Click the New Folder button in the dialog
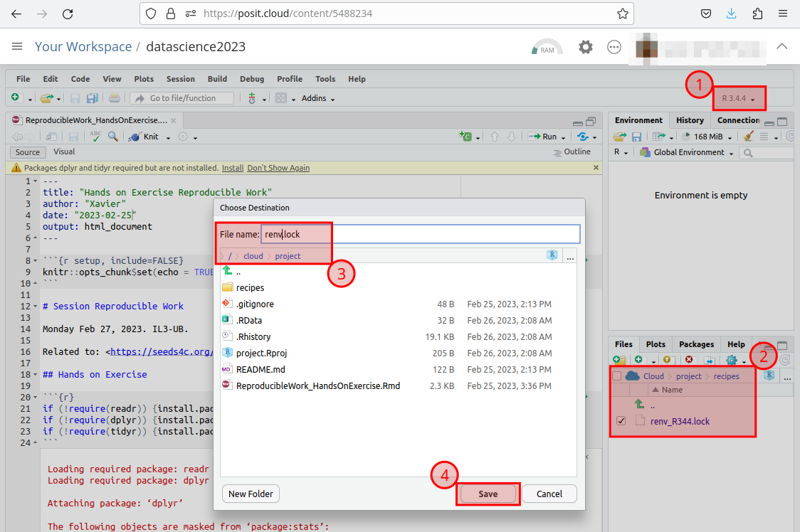800x532 pixels. (251, 494)
